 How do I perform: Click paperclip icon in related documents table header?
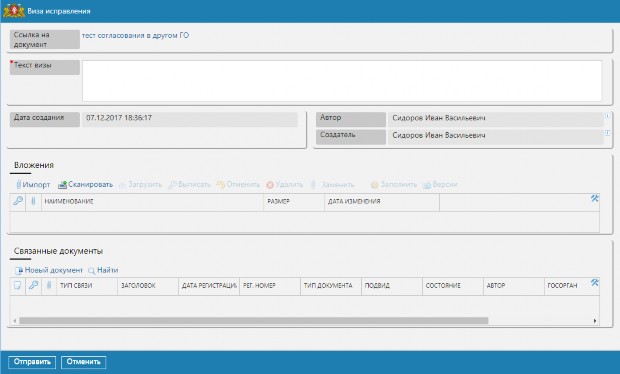click(x=49, y=285)
